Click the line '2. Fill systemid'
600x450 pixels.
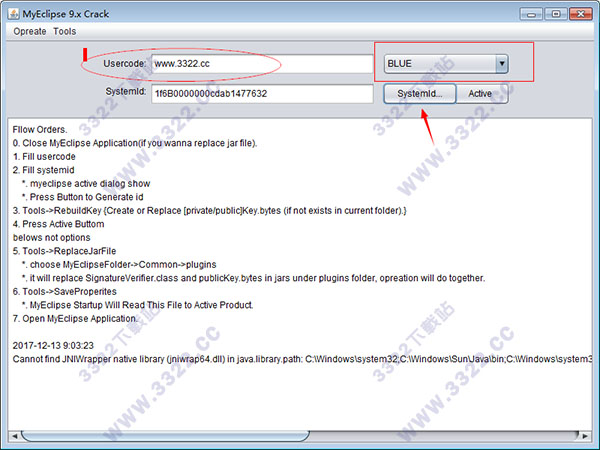43,170
